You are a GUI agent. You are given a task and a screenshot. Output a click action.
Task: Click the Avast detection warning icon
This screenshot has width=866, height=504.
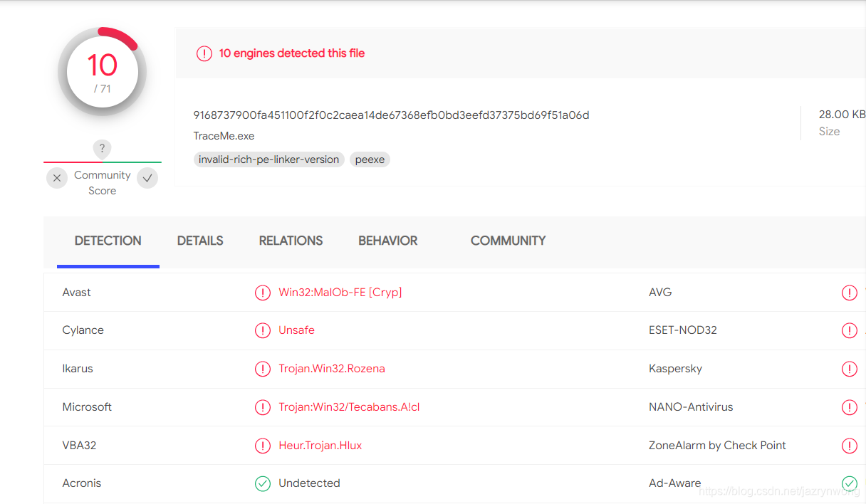(x=263, y=293)
